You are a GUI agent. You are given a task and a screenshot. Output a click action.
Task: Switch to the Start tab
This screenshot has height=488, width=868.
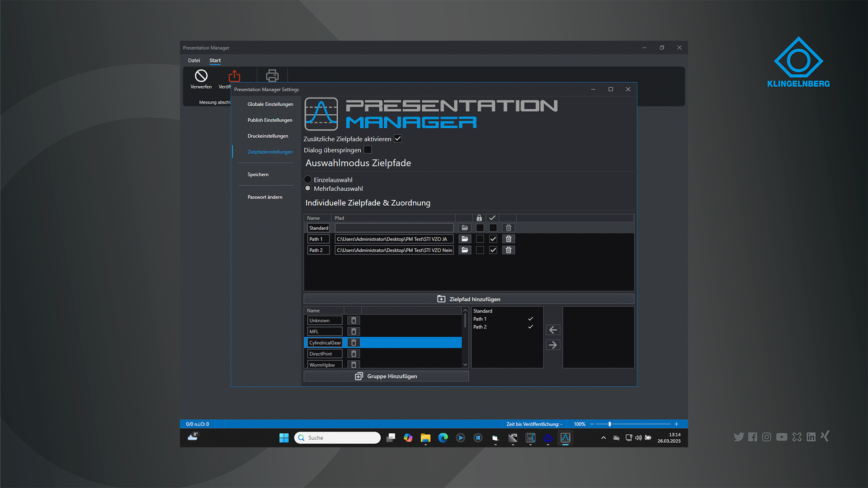(215, 60)
